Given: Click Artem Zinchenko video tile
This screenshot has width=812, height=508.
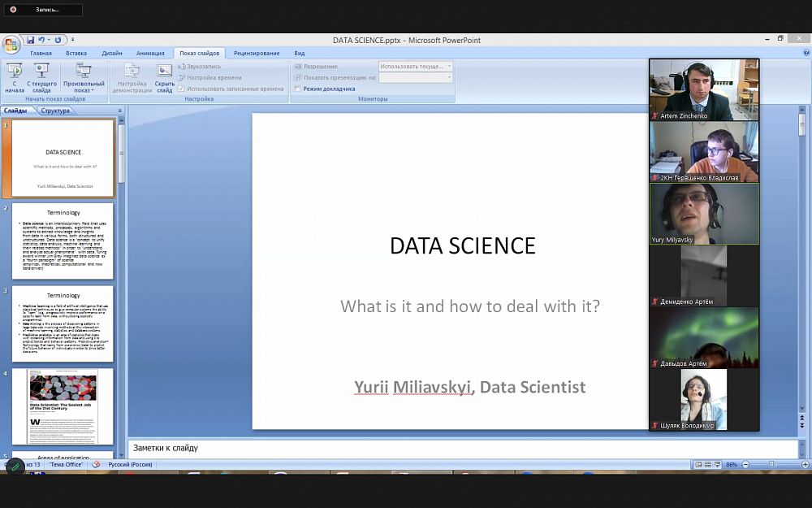Looking at the screenshot, I should click(704, 89).
